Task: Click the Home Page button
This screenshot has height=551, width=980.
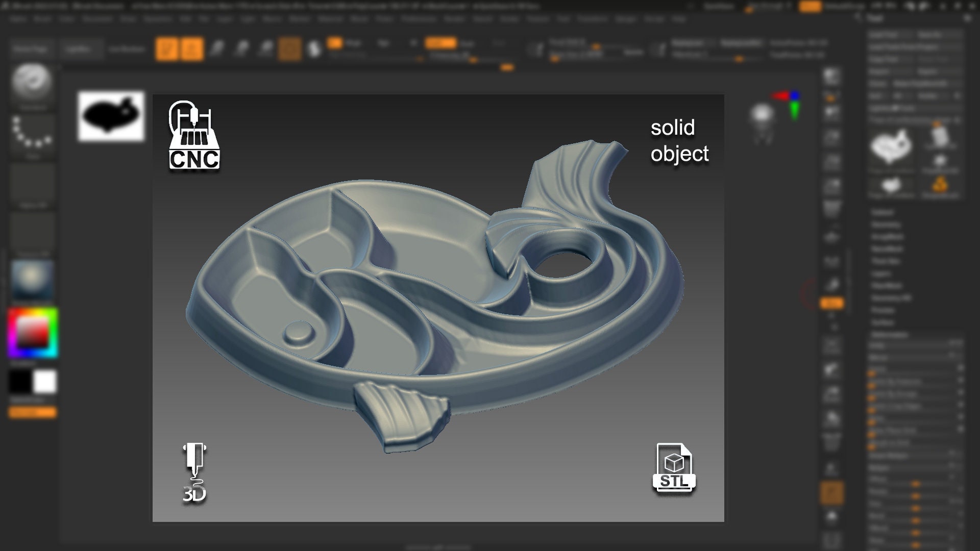Action: [x=31, y=49]
